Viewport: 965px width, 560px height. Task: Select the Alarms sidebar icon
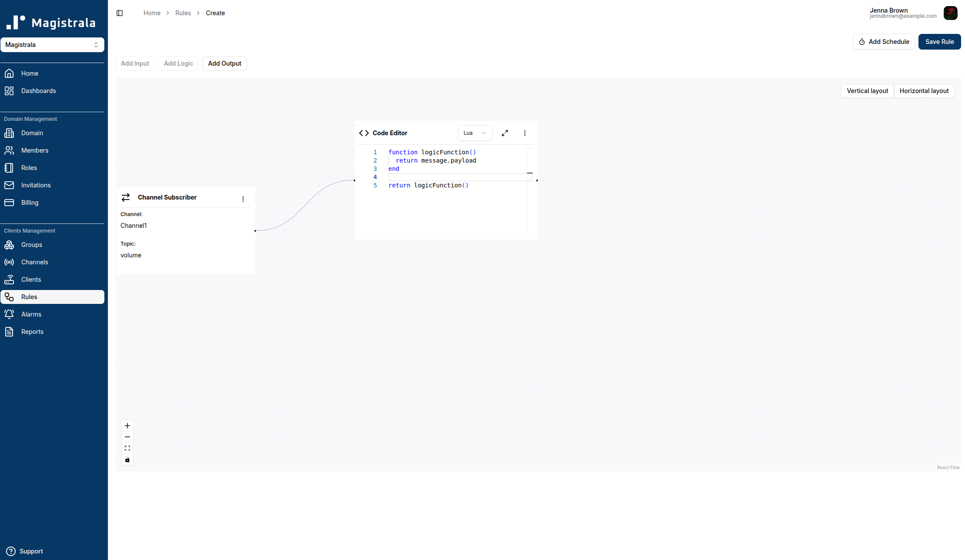(9, 314)
